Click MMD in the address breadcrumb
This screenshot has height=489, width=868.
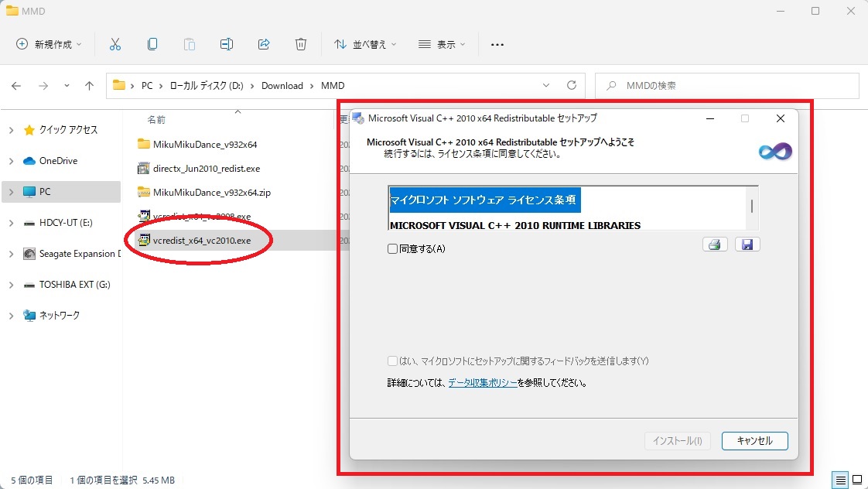pos(333,86)
